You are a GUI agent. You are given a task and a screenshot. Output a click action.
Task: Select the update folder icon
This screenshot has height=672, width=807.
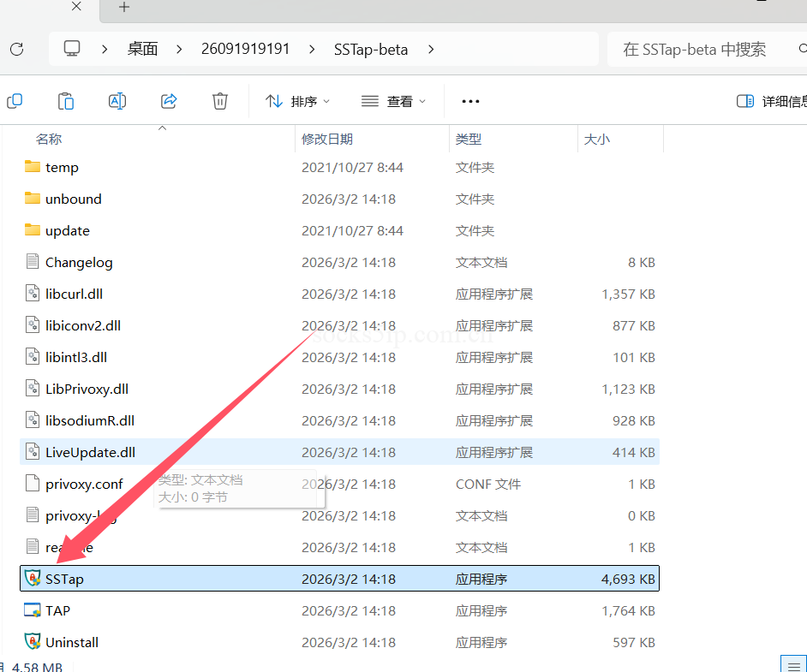[x=33, y=229]
